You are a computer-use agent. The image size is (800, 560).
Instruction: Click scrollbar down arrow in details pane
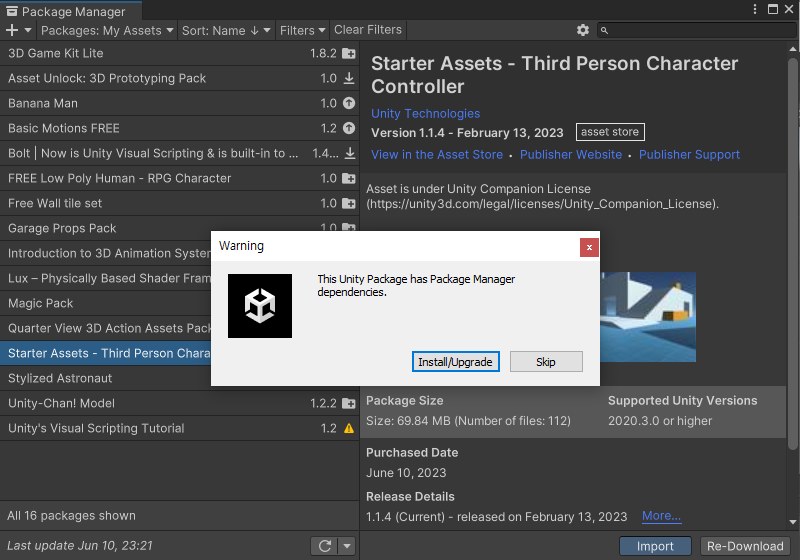[792, 522]
